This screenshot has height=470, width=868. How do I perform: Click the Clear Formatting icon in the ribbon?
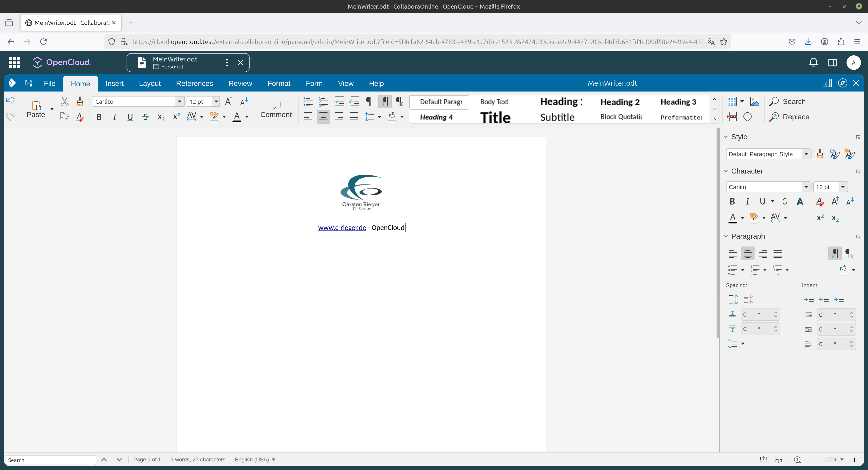pyautogui.click(x=80, y=117)
